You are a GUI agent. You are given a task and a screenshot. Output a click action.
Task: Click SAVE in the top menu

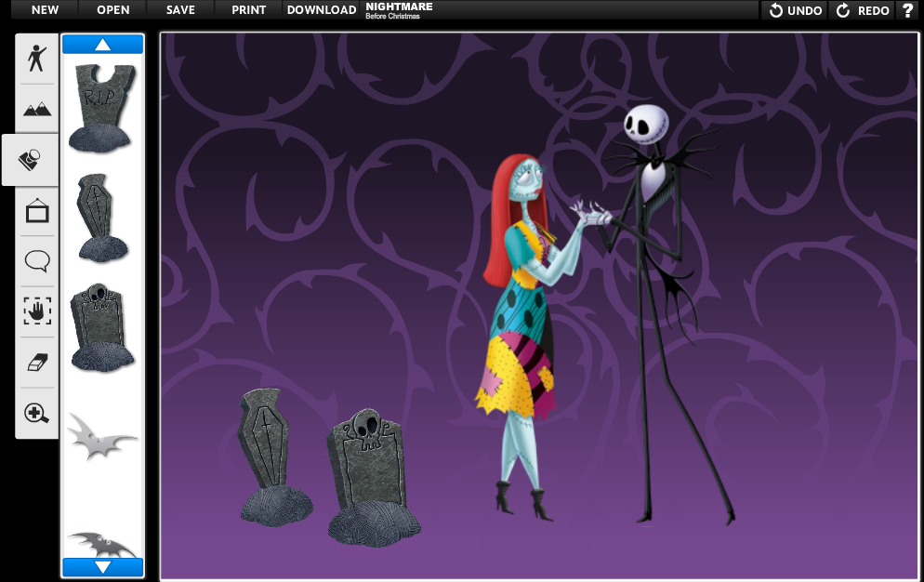(180, 10)
